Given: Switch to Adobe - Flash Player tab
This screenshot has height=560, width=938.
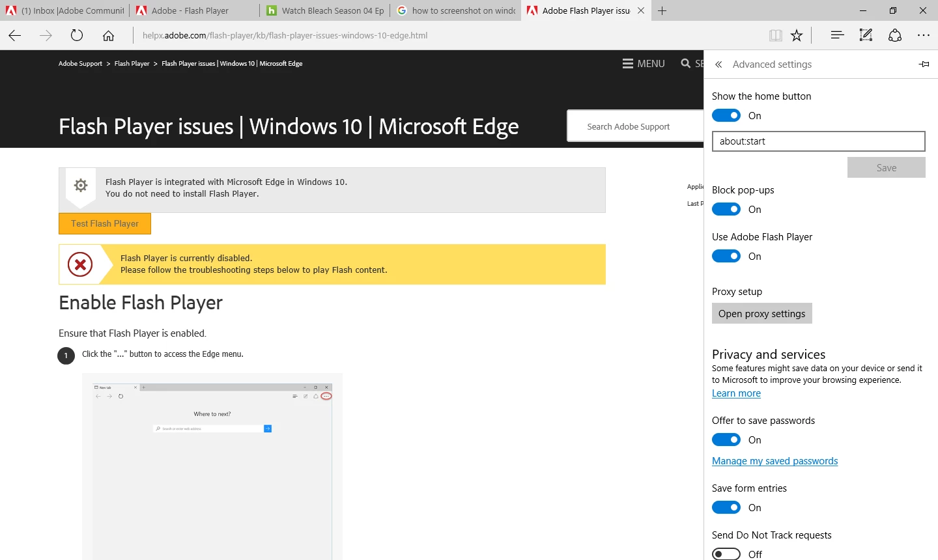Looking at the screenshot, I should tap(195, 10).
